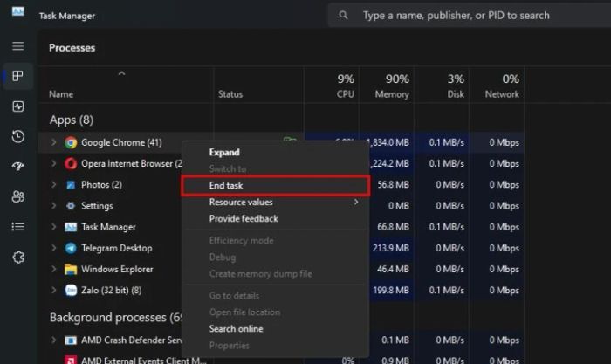Expand the AMD Crash Defender Service group
The image size is (611, 364).
(54, 340)
